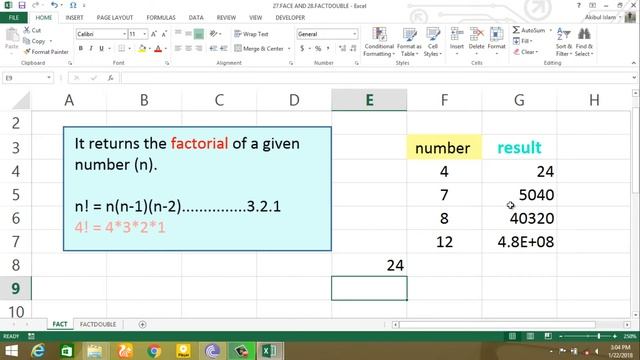Viewport: 640px width, 360px height.
Task: Switch to the INSERT ribbon tab
Action: 74,18
